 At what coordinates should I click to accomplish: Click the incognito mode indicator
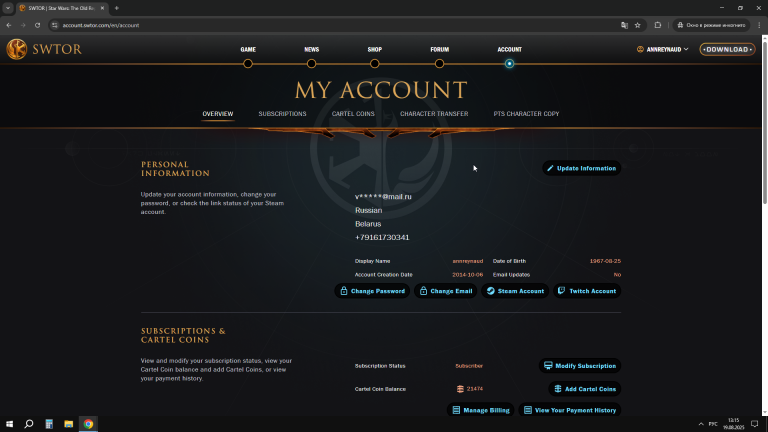click(712, 25)
